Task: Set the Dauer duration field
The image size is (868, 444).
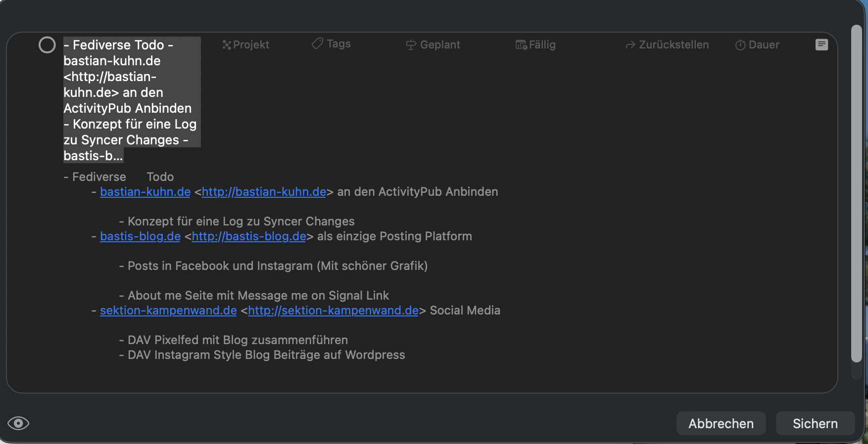Action: 757,45
